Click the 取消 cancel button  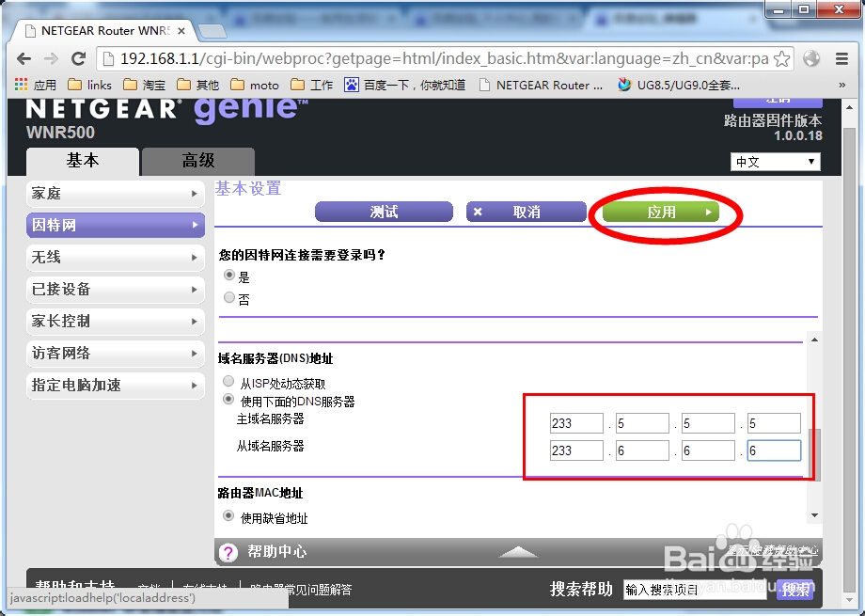coord(527,212)
